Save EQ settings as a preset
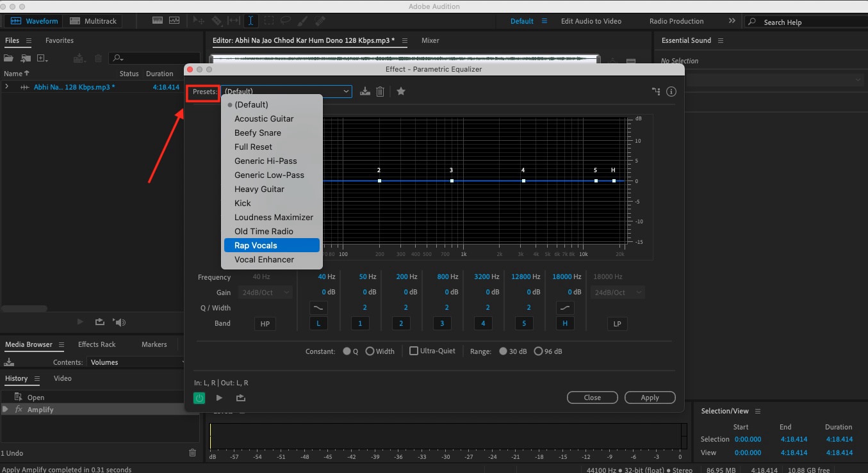 point(365,92)
